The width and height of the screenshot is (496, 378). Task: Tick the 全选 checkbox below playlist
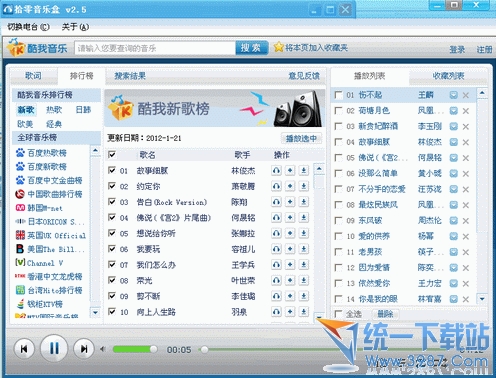(338, 314)
